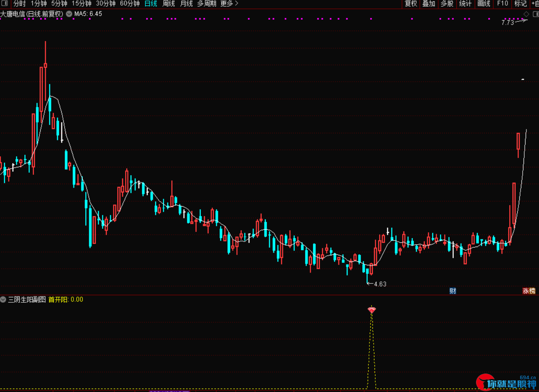Click the 叠加 overlay button
The width and height of the screenshot is (539, 392).
tap(429, 4)
